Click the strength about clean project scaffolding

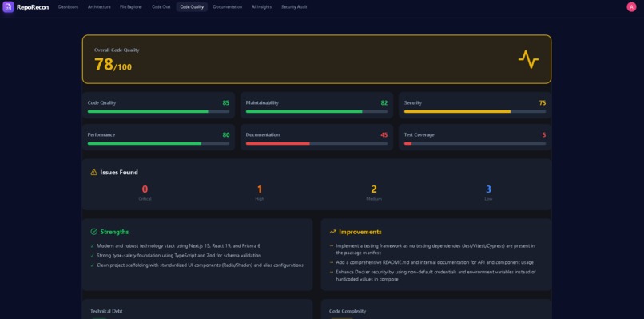(200, 265)
